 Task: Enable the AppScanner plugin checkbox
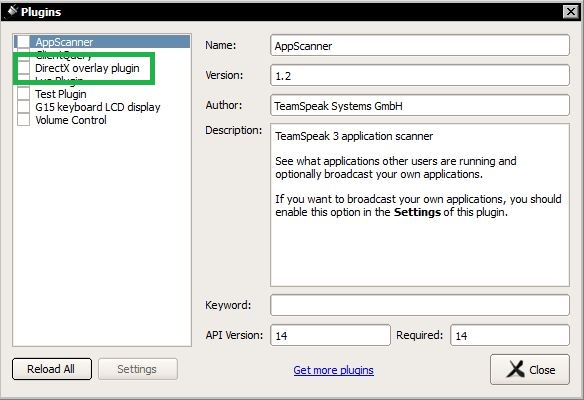(23, 42)
